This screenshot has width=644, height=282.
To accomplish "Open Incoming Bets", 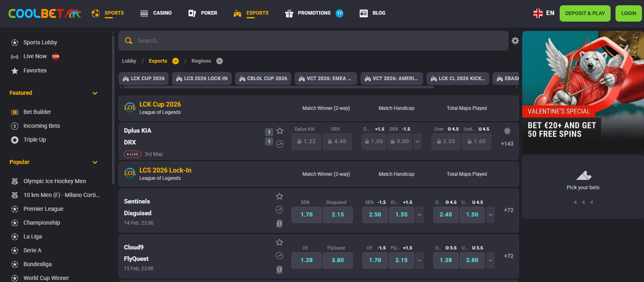I will (35, 126).
